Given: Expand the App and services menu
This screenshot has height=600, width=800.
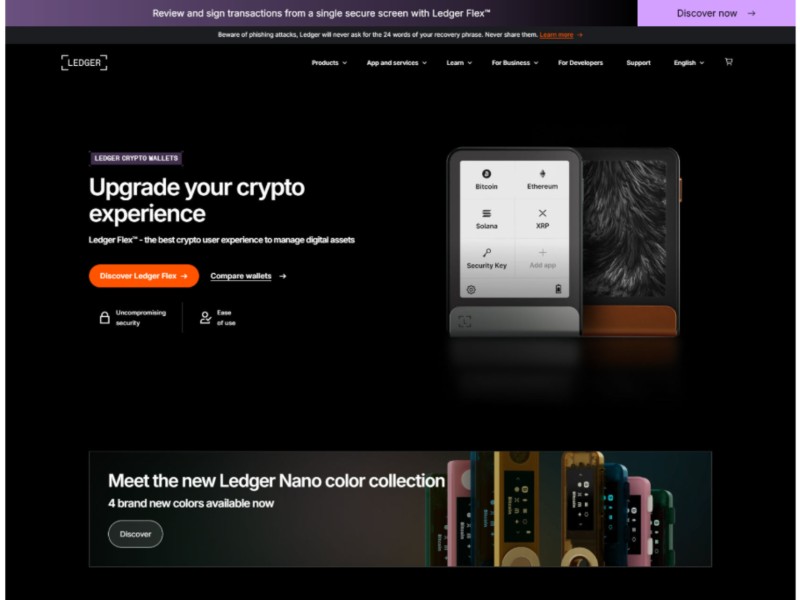Looking at the screenshot, I should click(396, 63).
